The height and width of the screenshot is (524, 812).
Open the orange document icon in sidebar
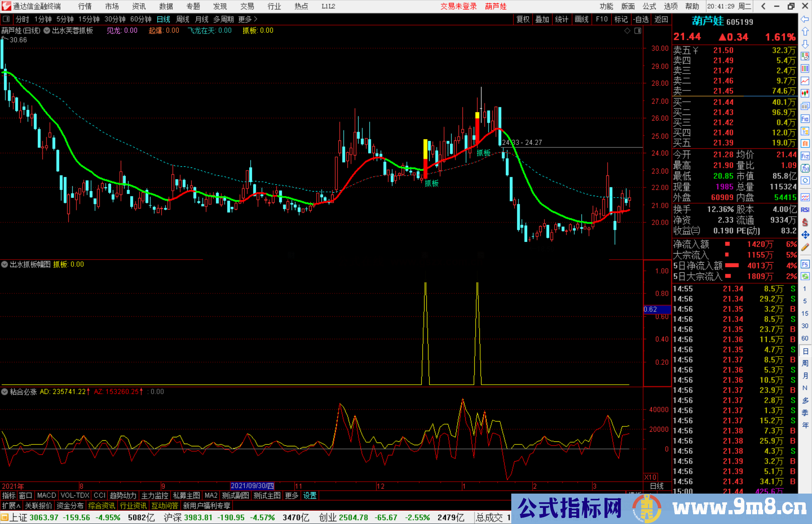[805, 143]
